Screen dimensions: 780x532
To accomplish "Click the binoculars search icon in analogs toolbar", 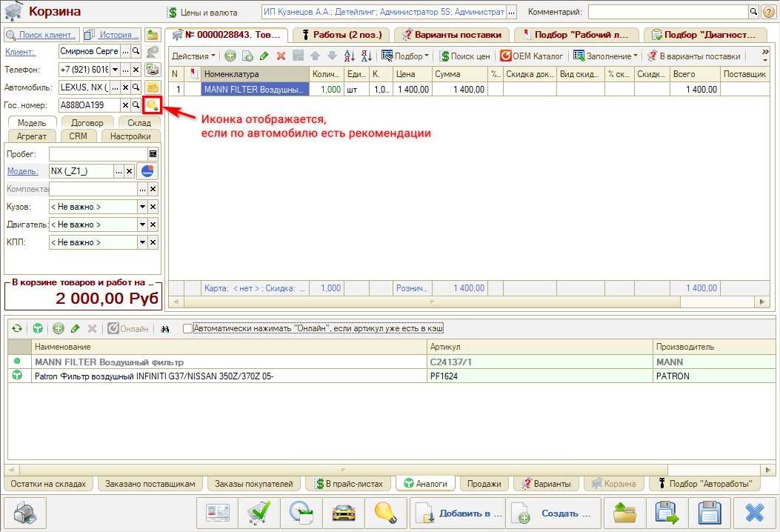I will (x=166, y=328).
